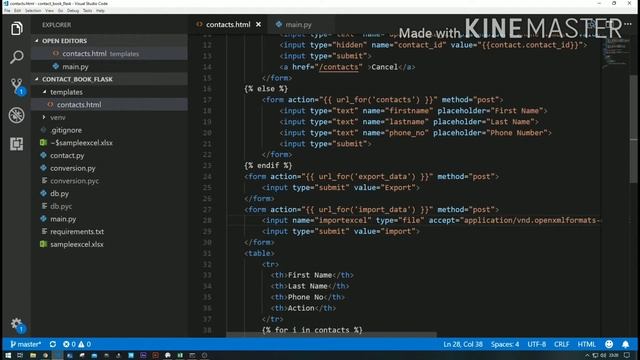Open the Edit menu

[18, 11]
